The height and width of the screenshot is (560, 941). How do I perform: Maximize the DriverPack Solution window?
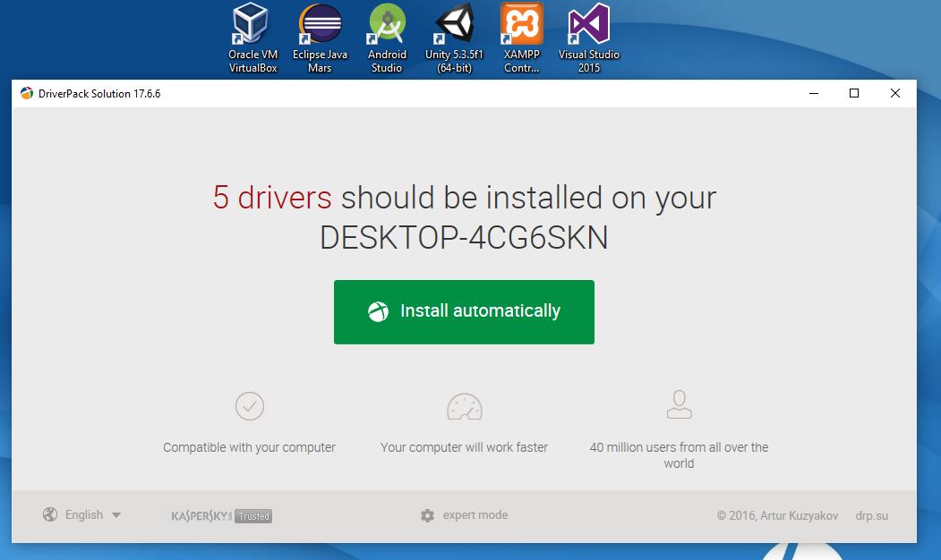pos(854,94)
